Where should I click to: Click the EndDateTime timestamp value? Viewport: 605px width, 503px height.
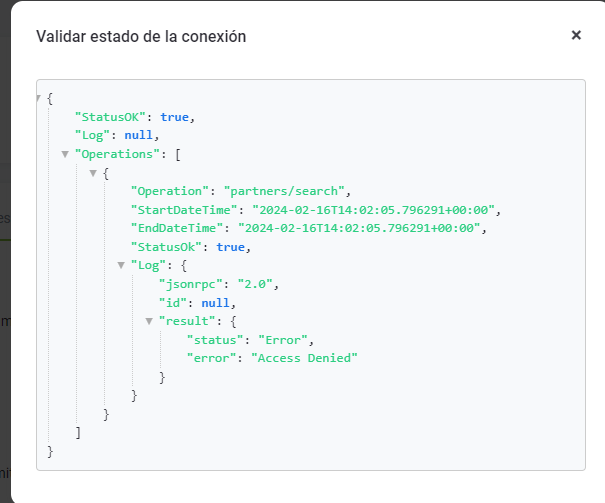click(x=361, y=228)
